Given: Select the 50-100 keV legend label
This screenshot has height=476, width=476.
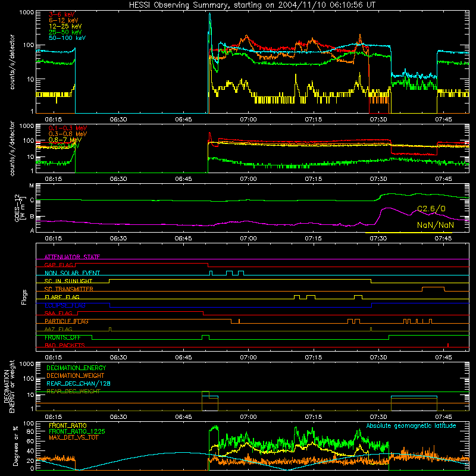Looking at the screenshot, I should [67, 38].
